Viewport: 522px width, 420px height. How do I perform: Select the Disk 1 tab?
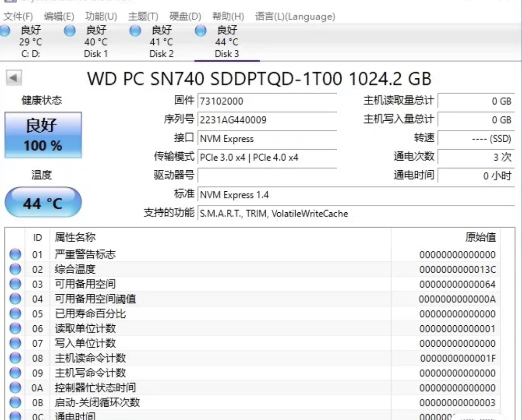pyautogui.click(x=96, y=42)
